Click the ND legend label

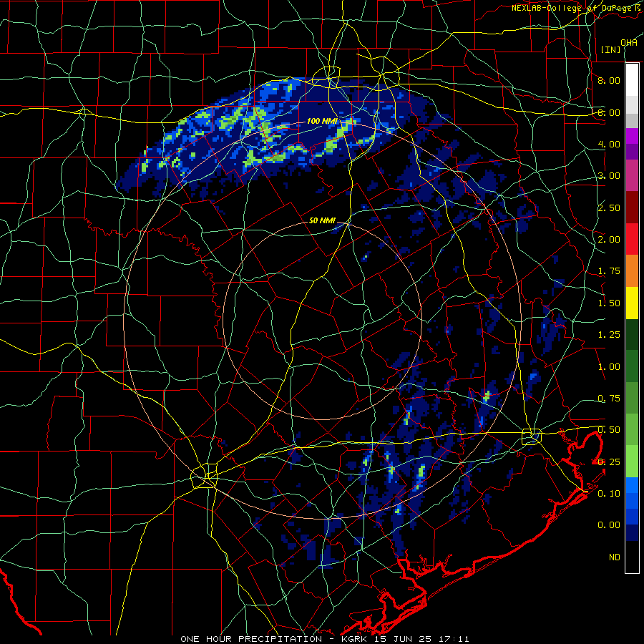pos(615,557)
